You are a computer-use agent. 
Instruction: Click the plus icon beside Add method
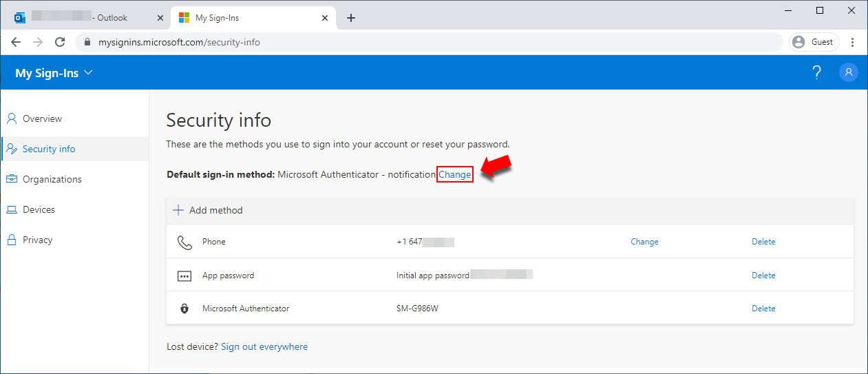[178, 210]
